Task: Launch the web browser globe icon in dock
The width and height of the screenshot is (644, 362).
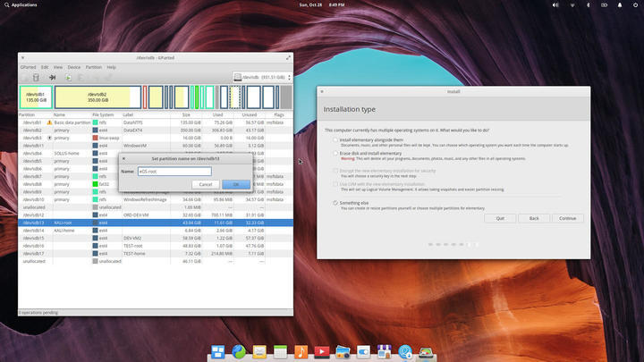Action: click(239, 352)
